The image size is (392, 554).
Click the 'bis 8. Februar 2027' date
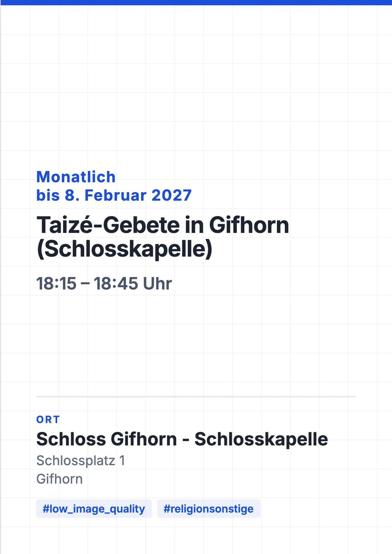pyautogui.click(x=114, y=195)
